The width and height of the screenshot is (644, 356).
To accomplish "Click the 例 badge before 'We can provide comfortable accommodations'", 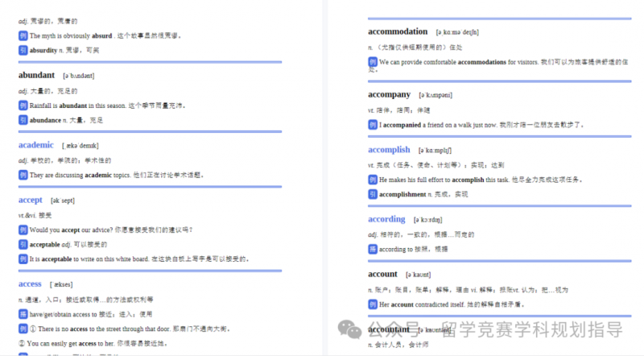I will [373, 62].
